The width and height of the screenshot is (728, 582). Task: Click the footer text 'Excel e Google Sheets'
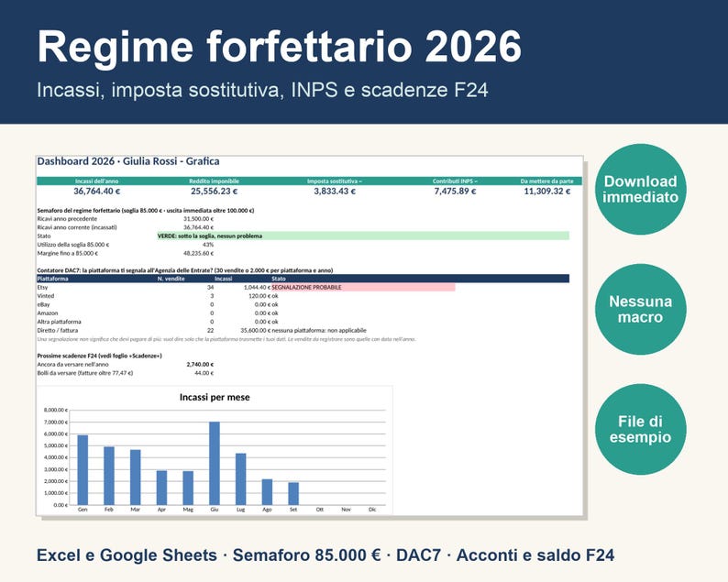pos(127,555)
